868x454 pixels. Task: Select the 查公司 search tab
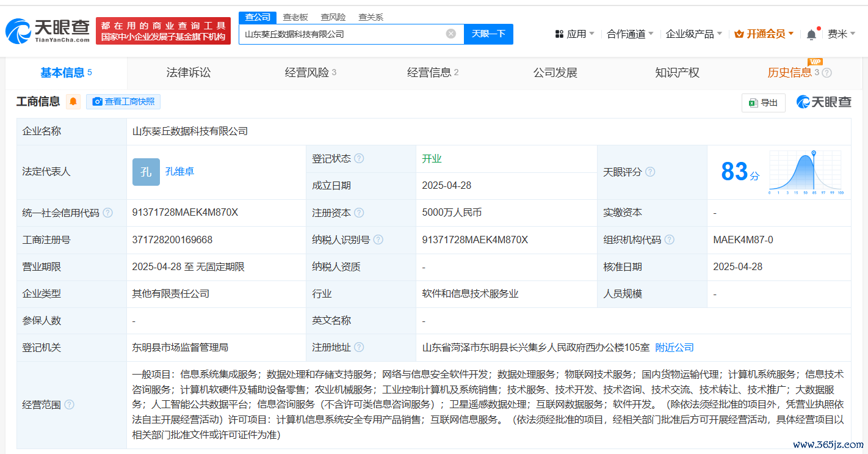coord(258,17)
